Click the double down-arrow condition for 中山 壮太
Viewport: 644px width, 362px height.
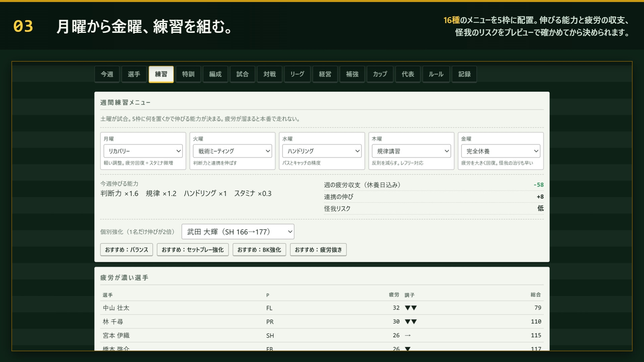point(411,308)
